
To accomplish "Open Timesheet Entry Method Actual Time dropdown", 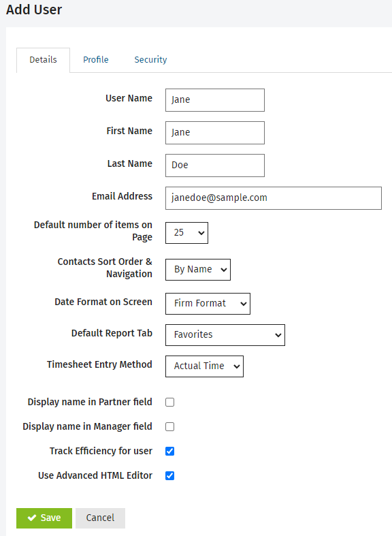I will [205, 366].
